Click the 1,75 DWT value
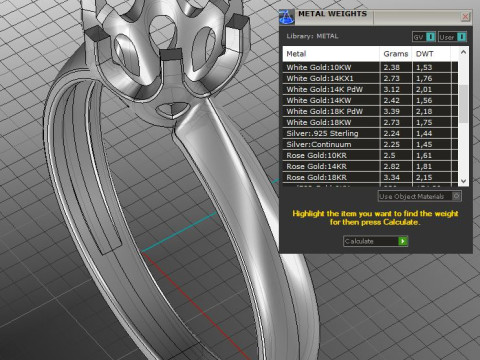 coord(424,122)
